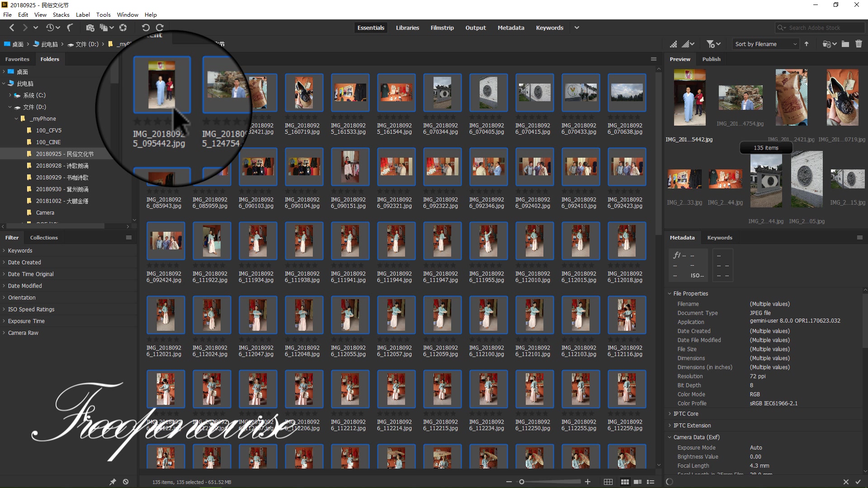
Task: Click the filmstrip view icon
Action: point(442,28)
